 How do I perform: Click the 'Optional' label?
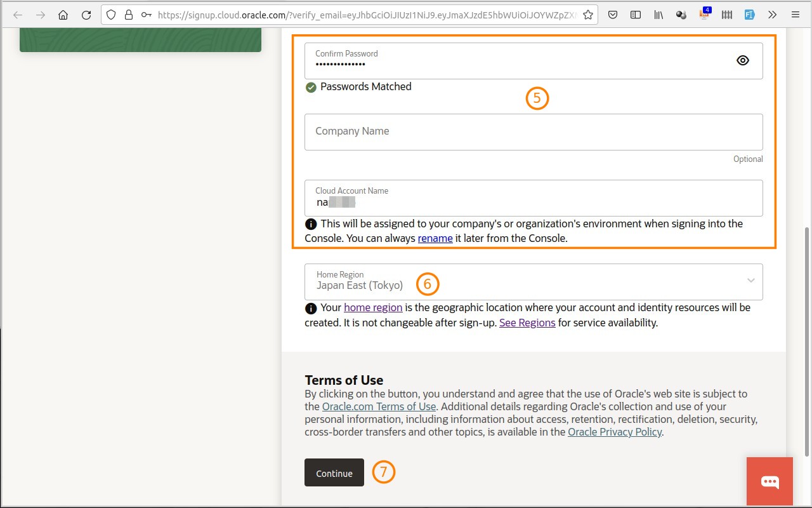click(748, 159)
